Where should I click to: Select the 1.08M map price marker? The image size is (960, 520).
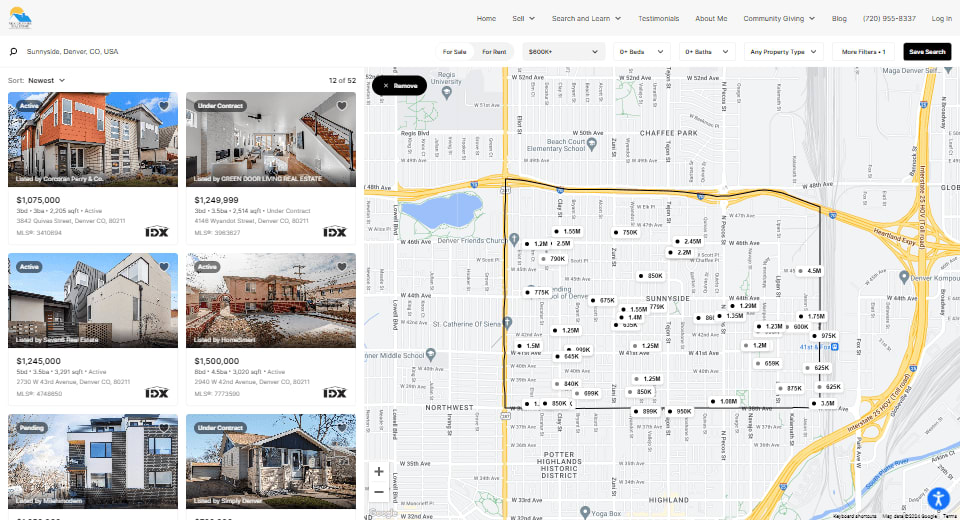(x=724, y=402)
